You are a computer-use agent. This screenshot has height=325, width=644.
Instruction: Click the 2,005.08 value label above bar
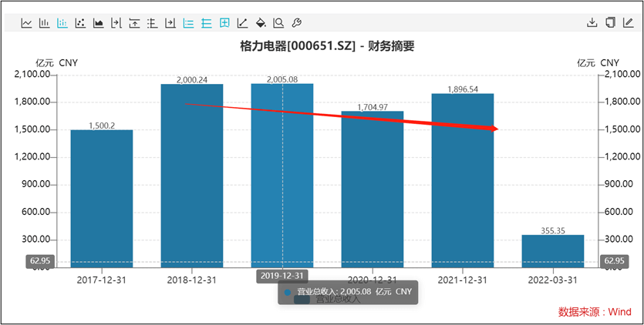pos(282,79)
